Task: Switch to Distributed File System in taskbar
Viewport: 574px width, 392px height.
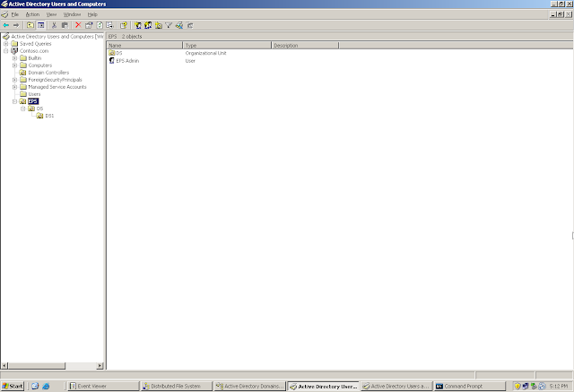Action: (x=177, y=386)
